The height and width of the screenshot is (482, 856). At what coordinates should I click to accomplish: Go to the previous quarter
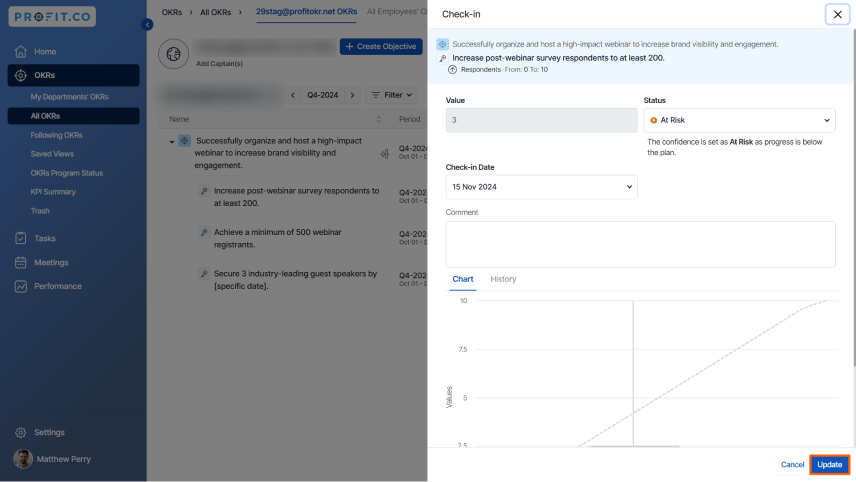point(293,95)
